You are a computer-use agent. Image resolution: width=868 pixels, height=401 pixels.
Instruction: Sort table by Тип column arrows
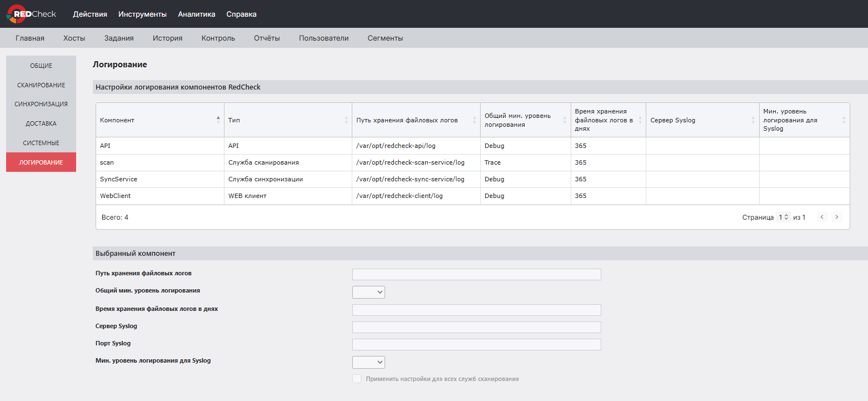click(346, 120)
